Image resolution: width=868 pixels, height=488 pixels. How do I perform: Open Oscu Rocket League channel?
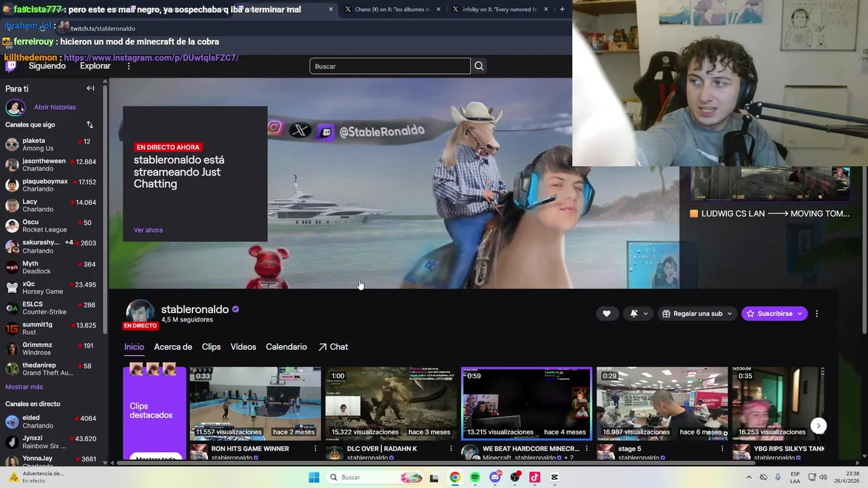[x=52, y=226]
